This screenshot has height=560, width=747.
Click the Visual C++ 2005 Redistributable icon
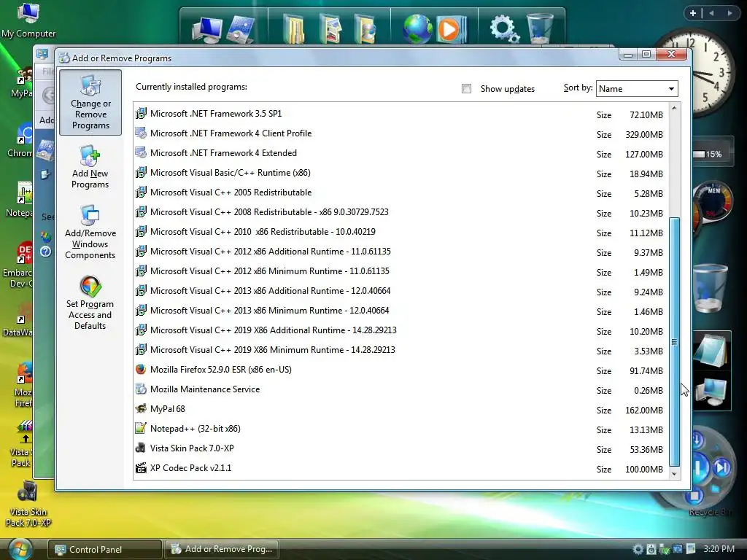[141, 192]
